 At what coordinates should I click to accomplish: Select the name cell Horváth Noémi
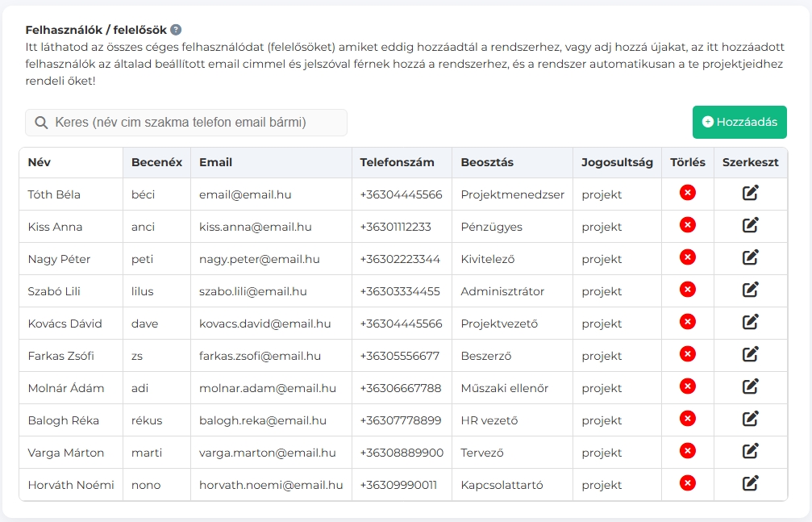[x=71, y=485]
